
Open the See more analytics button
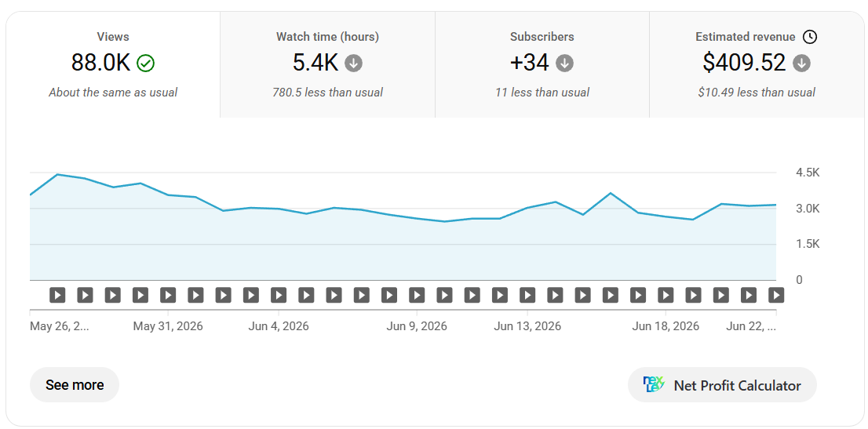coord(75,385)
